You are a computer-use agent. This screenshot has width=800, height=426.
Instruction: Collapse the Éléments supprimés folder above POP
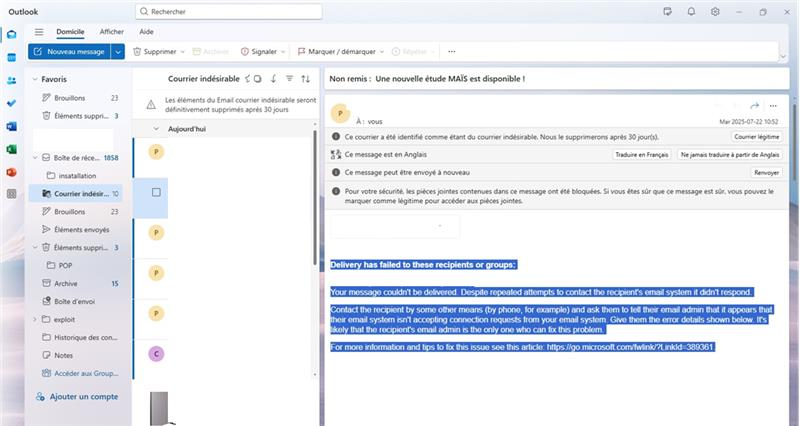point(35,247)
